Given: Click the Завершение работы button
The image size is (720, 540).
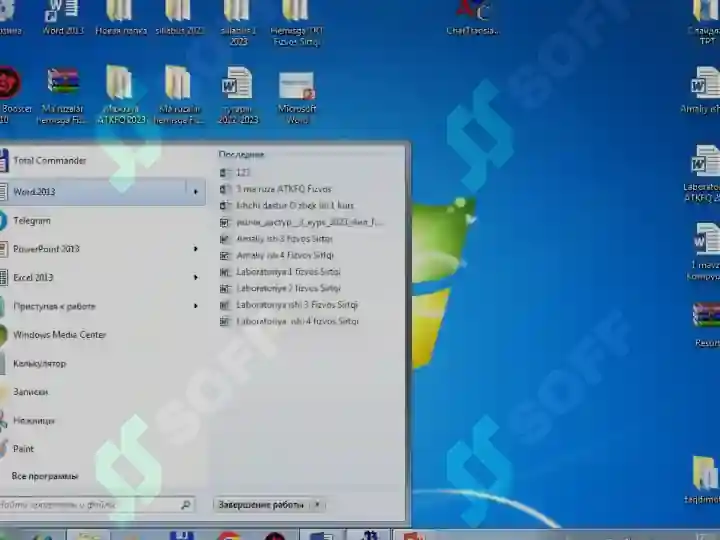Looking at the screenshot, I should coord(261,505).
